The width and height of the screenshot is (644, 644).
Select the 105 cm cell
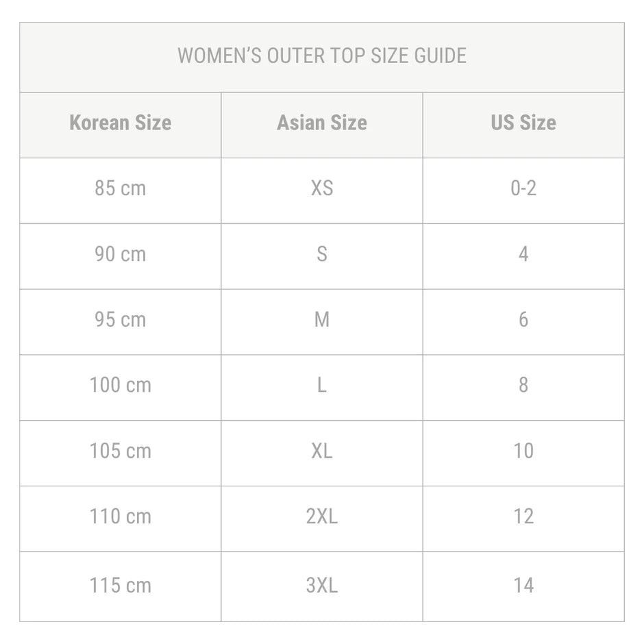pos(121,451)
